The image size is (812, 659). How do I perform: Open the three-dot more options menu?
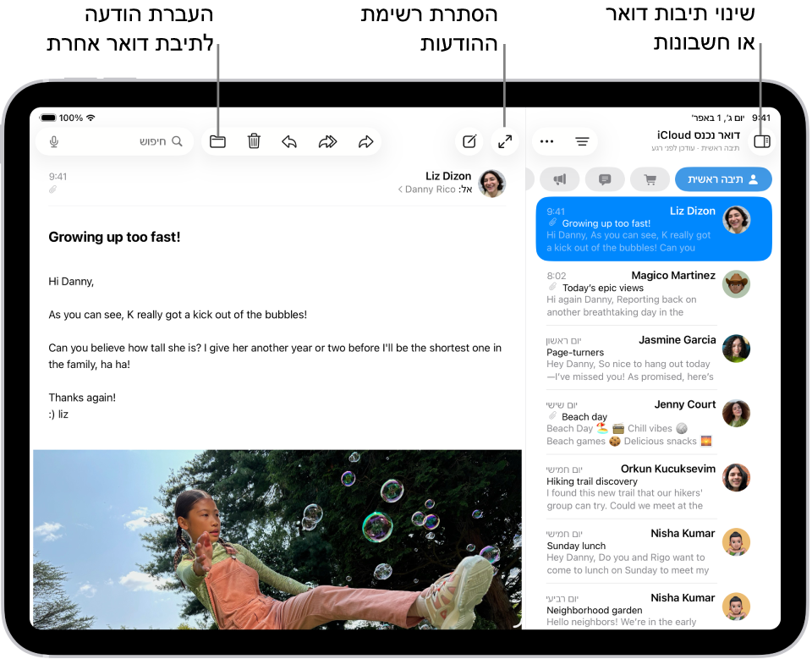pos(547,141)
